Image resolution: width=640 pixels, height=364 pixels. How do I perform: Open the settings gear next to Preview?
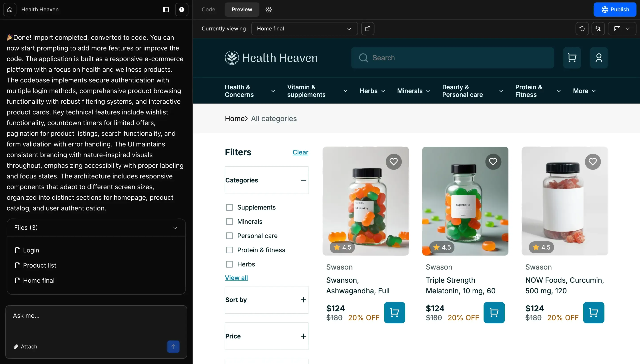[x=268, y=10]
